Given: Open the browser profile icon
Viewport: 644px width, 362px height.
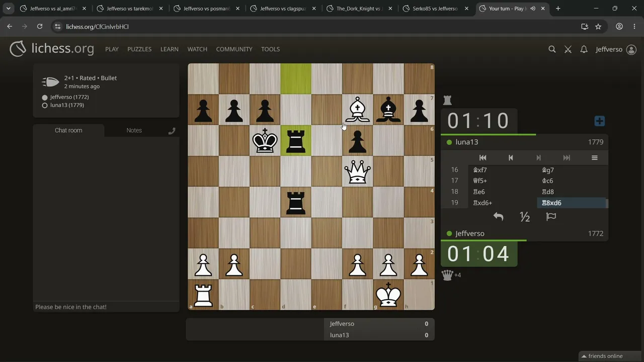Looking at the screenshot, I should (619, 27).
